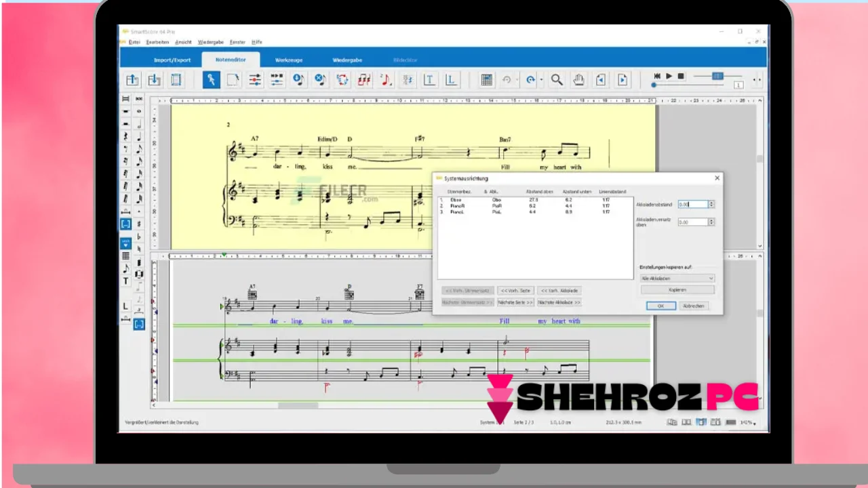Select the arrow selection tool in toolbar

[211, 80]
